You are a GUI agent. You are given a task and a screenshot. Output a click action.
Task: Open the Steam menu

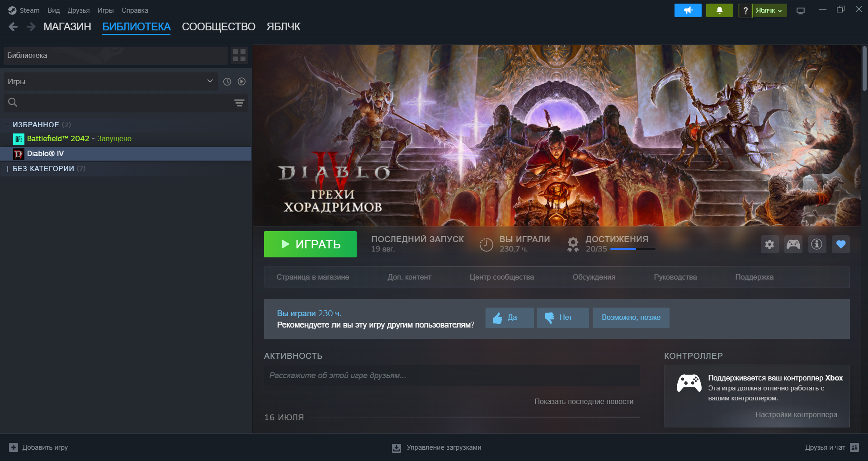point(29,10)
